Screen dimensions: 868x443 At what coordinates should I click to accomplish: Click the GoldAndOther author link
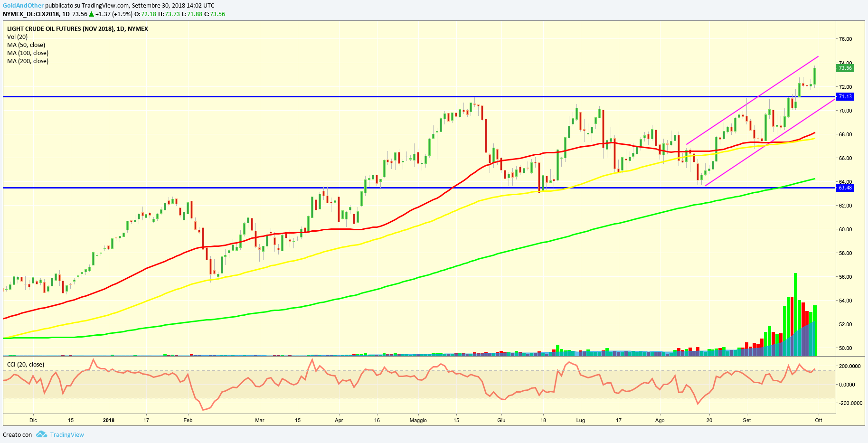23,6
